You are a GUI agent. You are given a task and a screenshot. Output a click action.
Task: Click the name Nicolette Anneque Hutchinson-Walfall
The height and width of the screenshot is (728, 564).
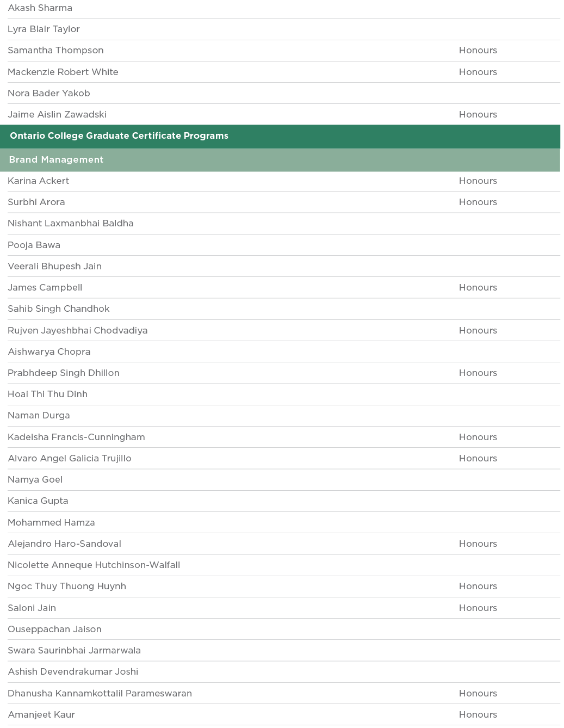(94, 565)
